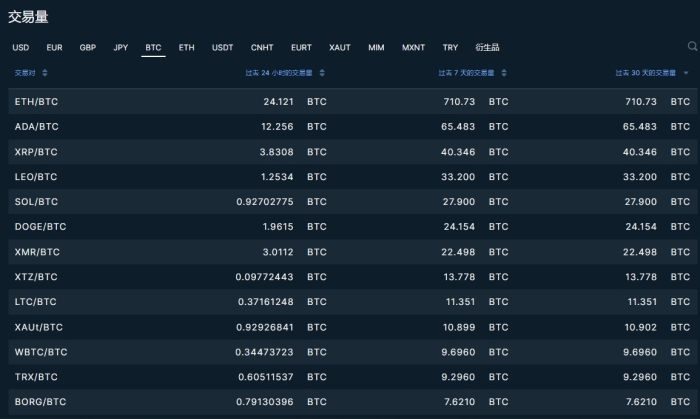Click the 过去 24 小时的交易量 column header

(x=279, y=73)
